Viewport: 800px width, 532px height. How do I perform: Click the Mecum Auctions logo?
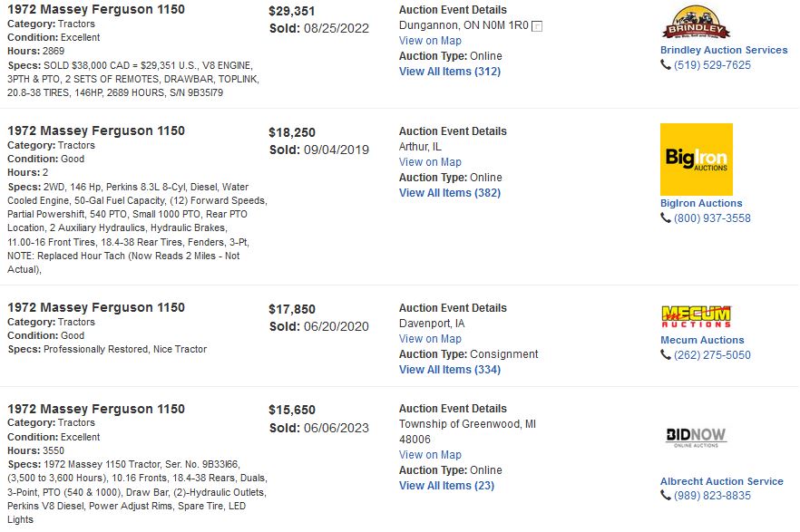coord(696,316)
